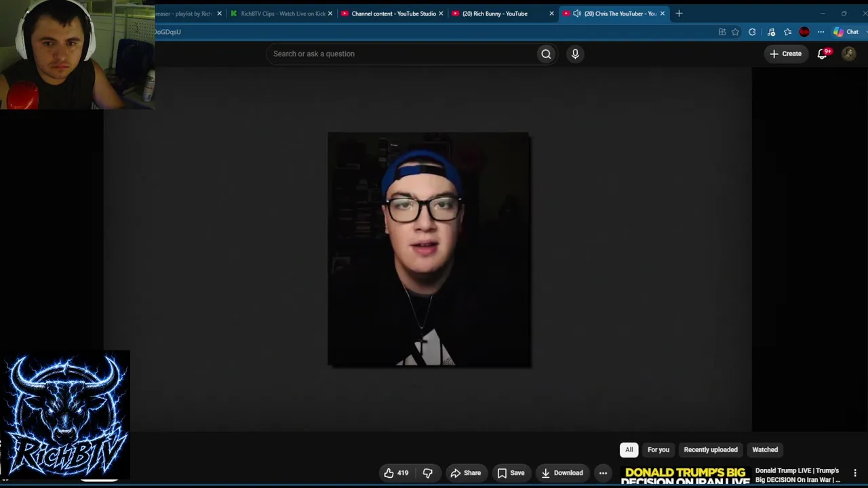Click the video player to pause
868x488 pixels.
pos(429,249)
